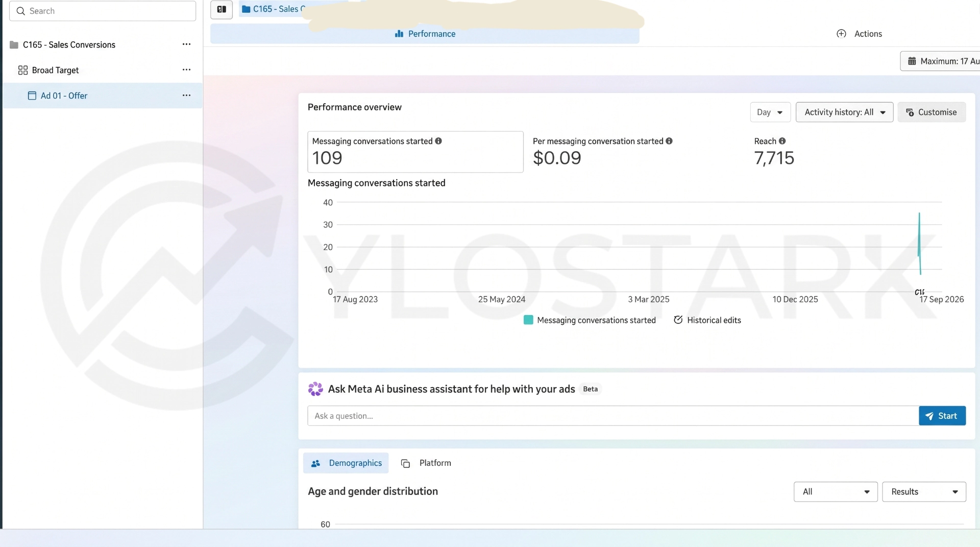Click the Meta AI assistant sparkle icon

(x=315, y=389)
